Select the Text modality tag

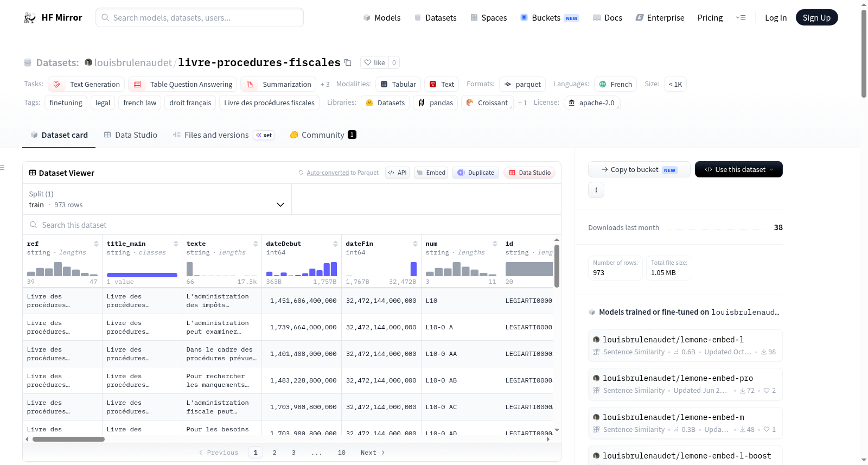442,84
